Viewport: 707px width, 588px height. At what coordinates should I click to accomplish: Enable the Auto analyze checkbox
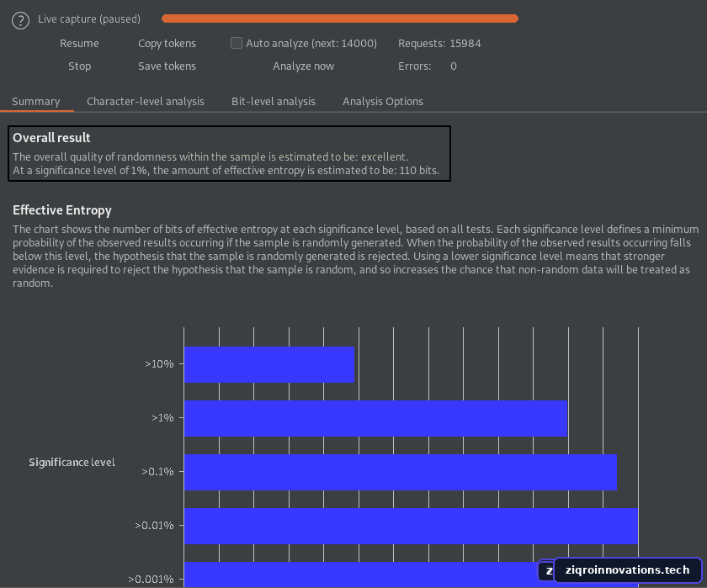pyautogui.click(x=236, y=43)
